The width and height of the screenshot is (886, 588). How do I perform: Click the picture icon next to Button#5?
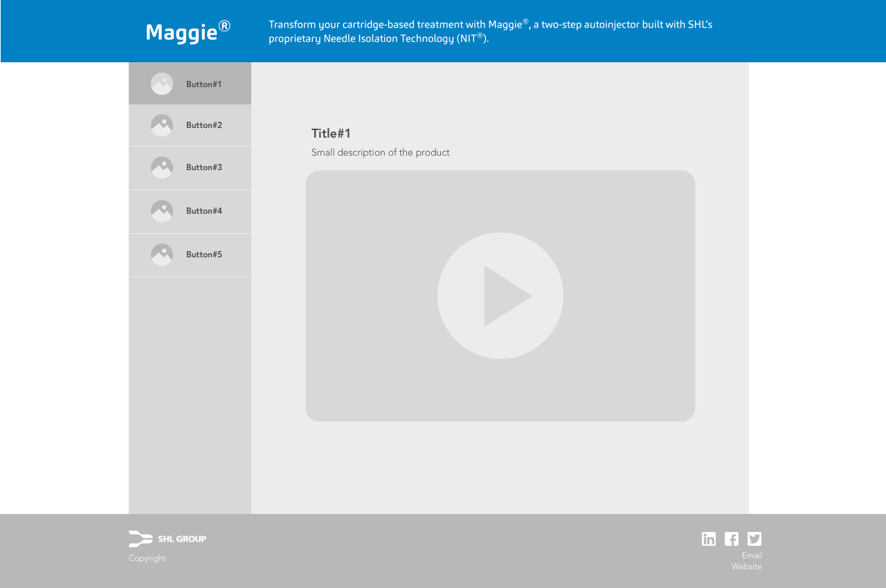tap(162, 255)
